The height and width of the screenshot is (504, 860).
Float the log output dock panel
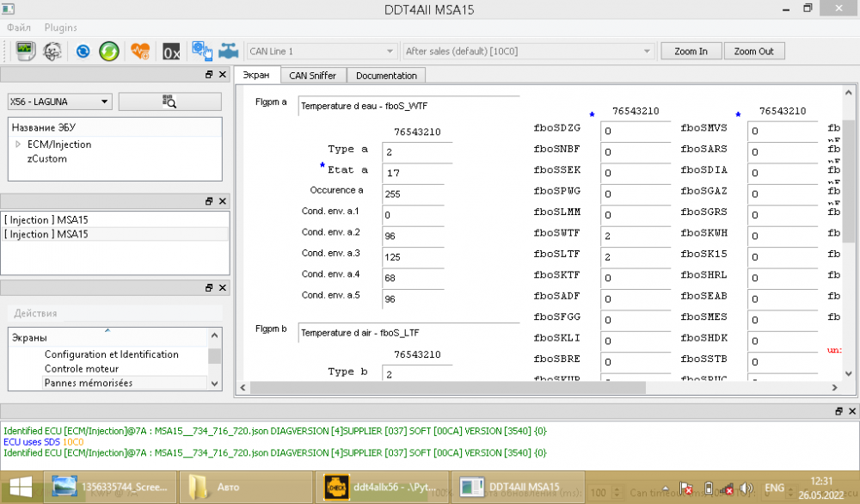click(838, 411)
